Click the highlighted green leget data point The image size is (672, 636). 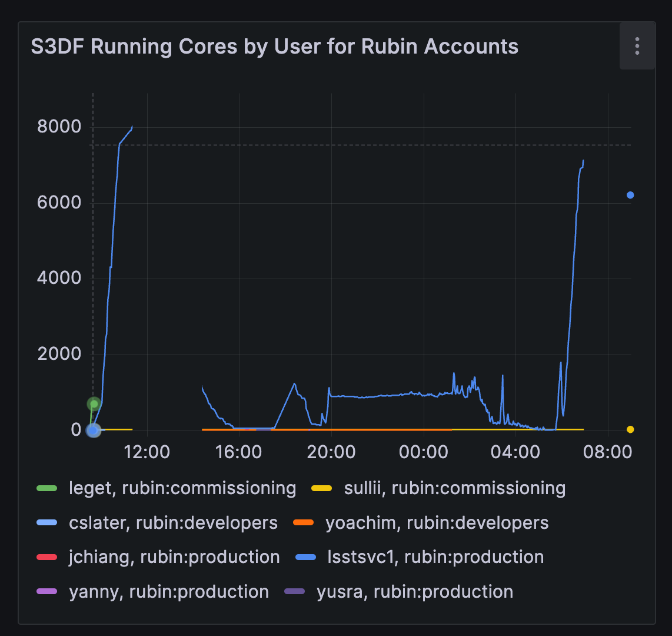[94, 404]
